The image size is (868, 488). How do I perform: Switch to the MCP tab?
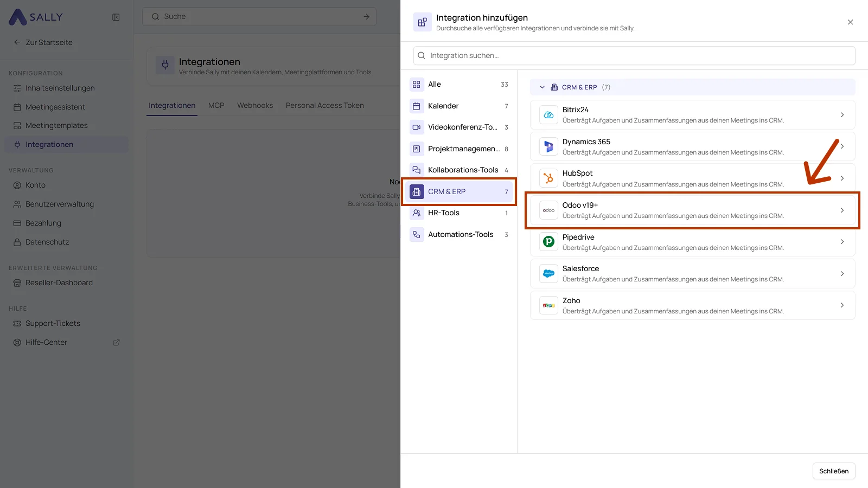click(216, 106)
